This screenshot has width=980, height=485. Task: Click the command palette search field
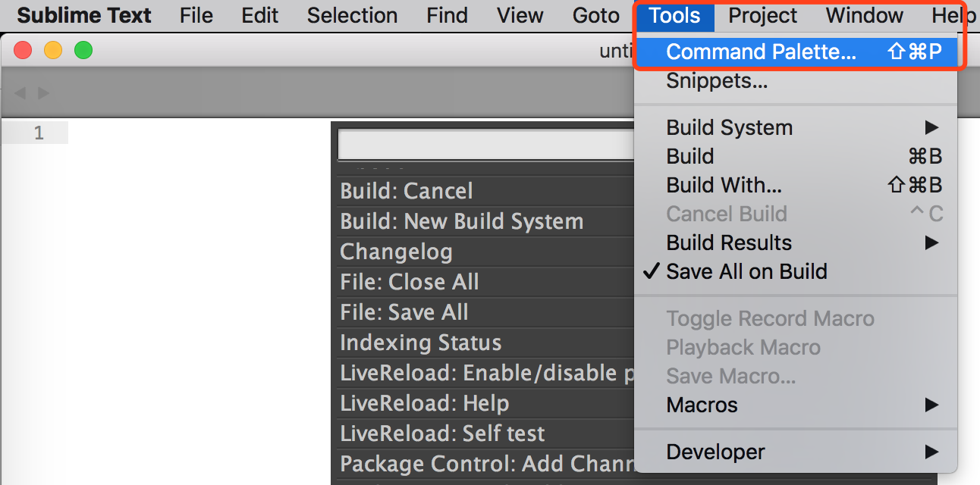[485, 144]
